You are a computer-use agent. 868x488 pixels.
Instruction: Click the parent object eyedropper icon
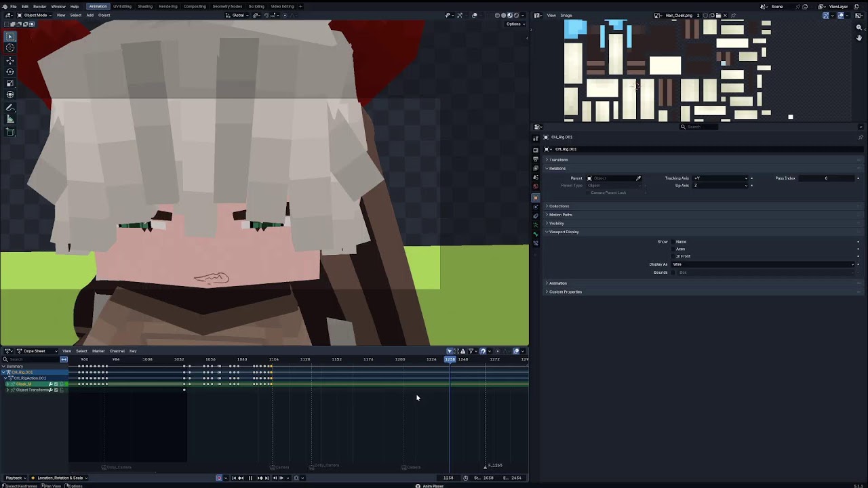(638, 178)
